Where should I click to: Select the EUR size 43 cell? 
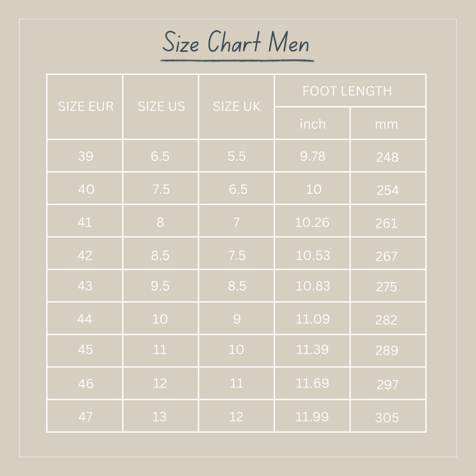coord(85,286)
